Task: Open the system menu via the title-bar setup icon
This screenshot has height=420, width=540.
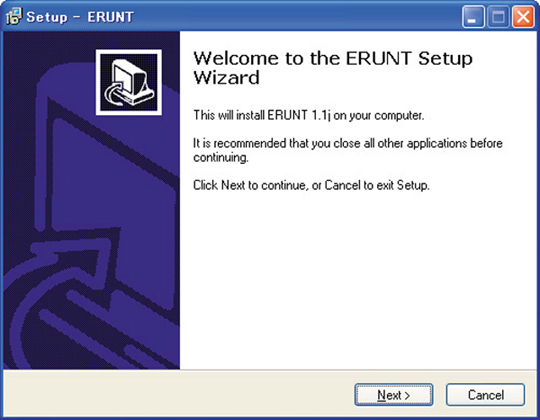Action: 14,16
